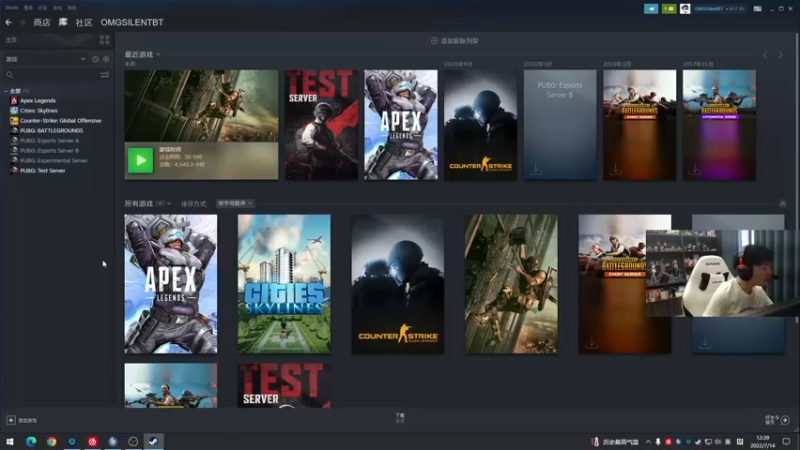This screenshot has width=800, height=450.
Task: Open the sort order dropdown beside 排序方式
Action: pos(235,203)
